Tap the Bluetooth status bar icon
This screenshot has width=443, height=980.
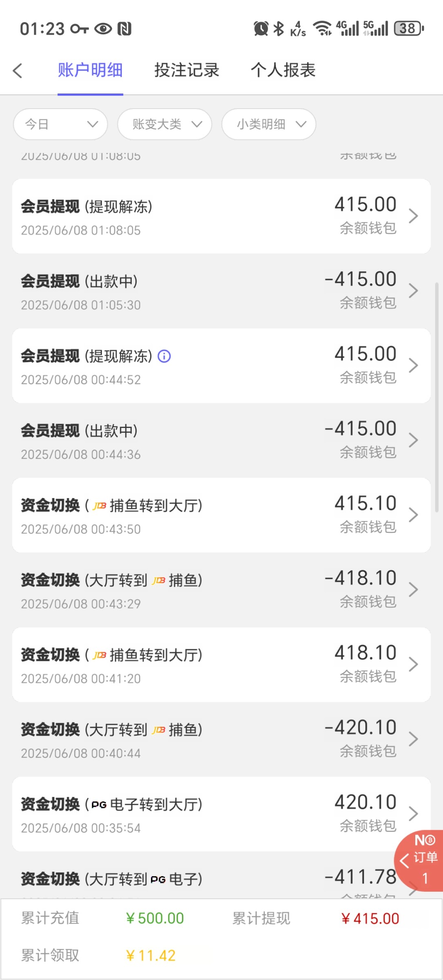(x=279, y=29)
